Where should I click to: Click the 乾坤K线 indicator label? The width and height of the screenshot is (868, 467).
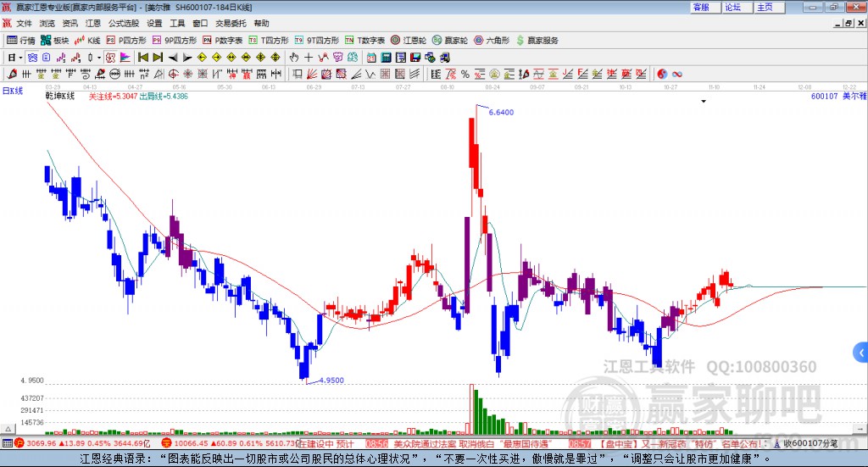click(x=60, y=97)
